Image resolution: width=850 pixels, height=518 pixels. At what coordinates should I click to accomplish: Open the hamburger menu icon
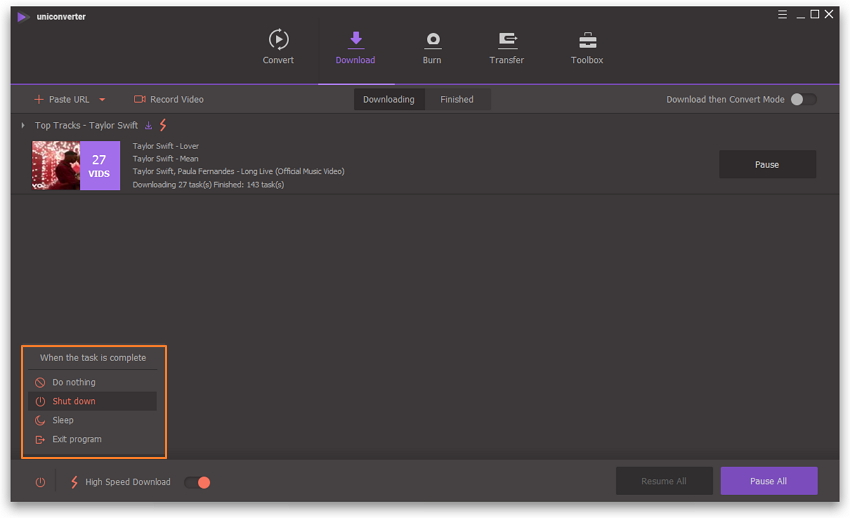click(x=782, y=15)
